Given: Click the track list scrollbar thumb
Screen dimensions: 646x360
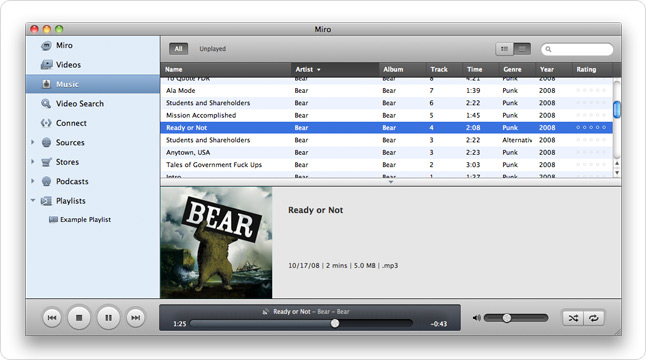Looking at the screenshot, I should pos(617,109).
